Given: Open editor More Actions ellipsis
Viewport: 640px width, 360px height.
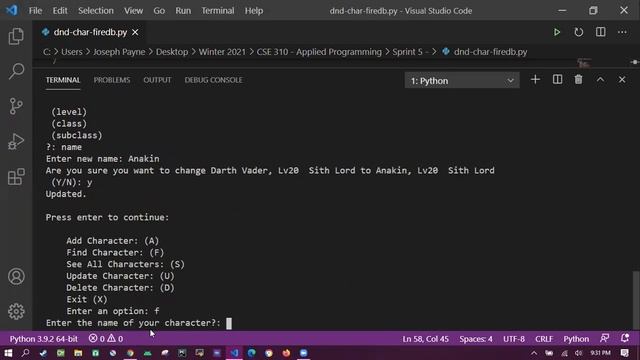Looking at the screenshot, I should pos(622,32).
